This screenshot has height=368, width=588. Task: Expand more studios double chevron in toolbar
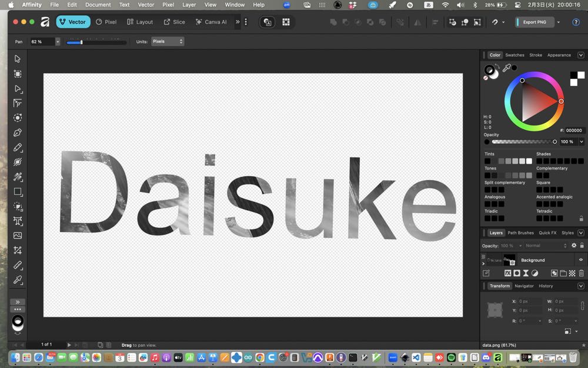pyautogui.click(x=238, y=22)
